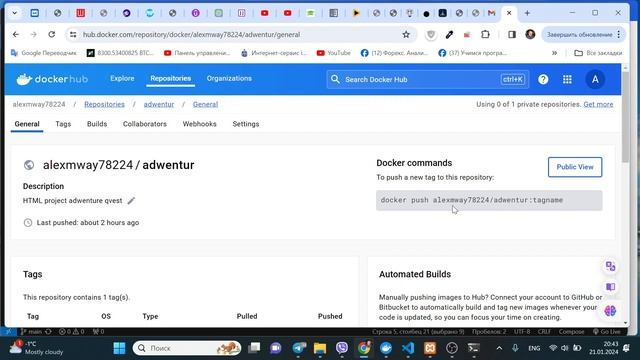Viewport: 640px width, 360px height.
Task: Click the Chrome profile picture
Action: pos(530,34)
